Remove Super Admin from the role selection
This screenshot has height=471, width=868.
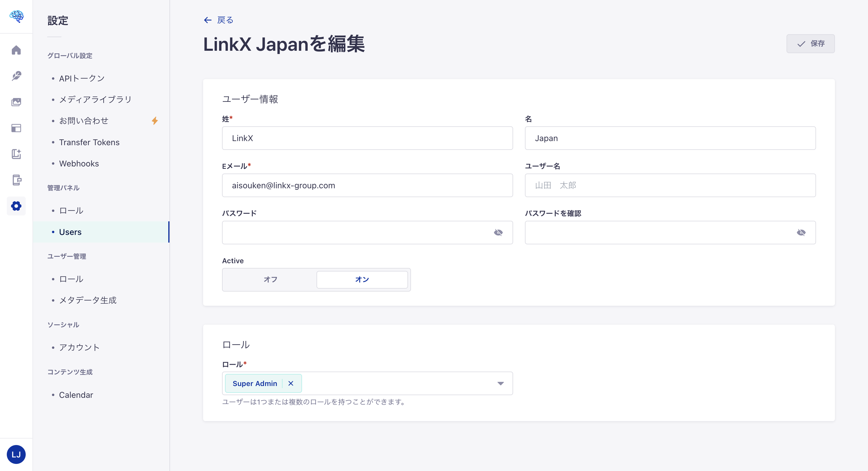point(291,383)
